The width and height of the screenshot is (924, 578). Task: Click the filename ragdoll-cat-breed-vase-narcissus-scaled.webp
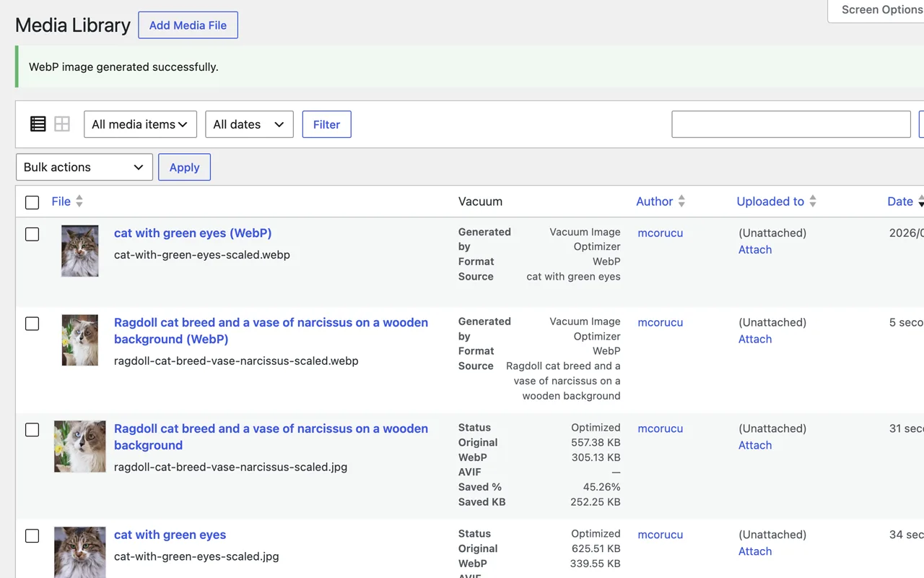pyautogui.click(x=236, y=361)
